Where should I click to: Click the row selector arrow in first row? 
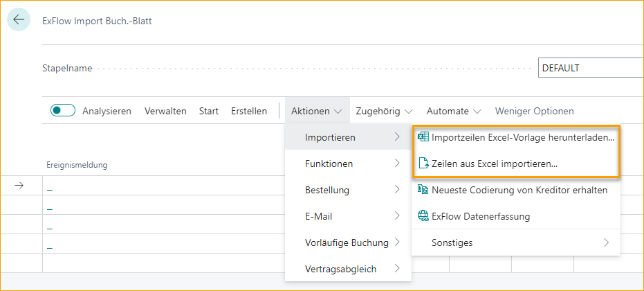19,186
